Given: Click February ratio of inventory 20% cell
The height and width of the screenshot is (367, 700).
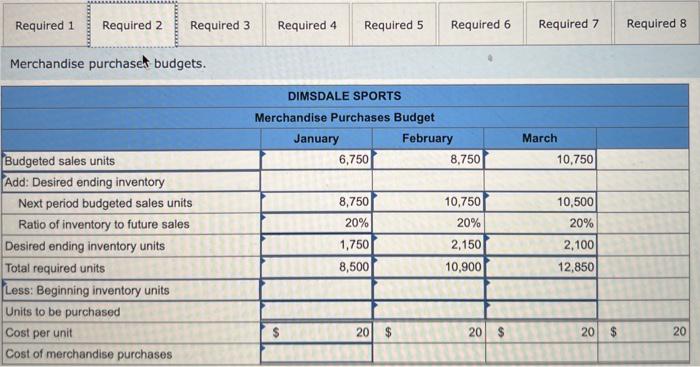Looking at the screenshot, I should point(428,223).
